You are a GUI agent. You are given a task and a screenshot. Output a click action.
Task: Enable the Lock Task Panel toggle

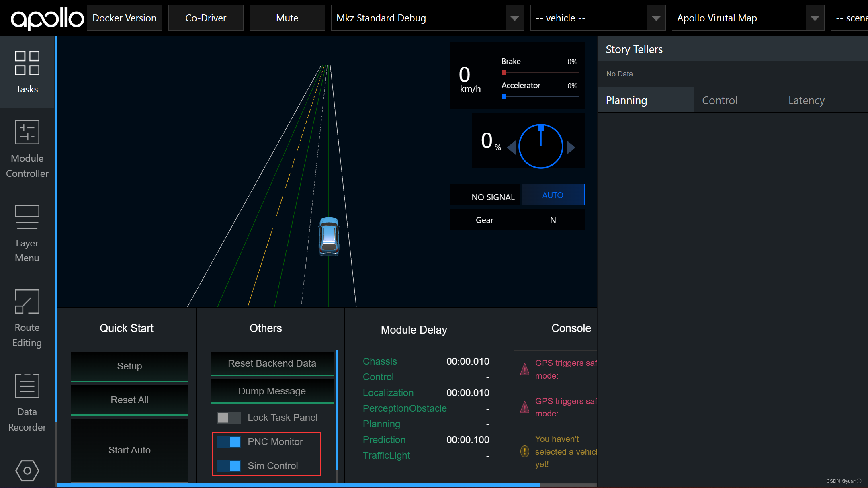click(x=229, y=418)
